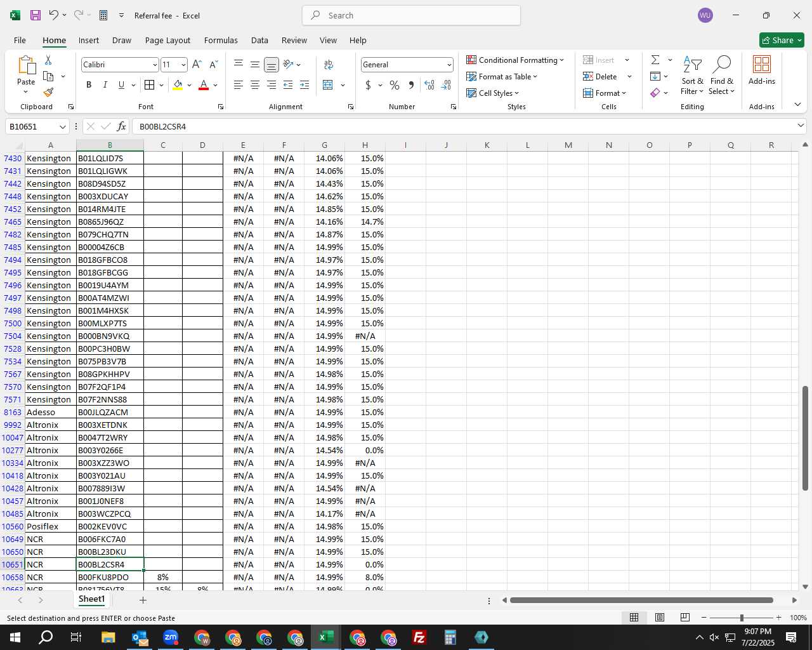
Task: Decrease indent in alignment group
Action: pyautogui.click(x=288, y=85)
